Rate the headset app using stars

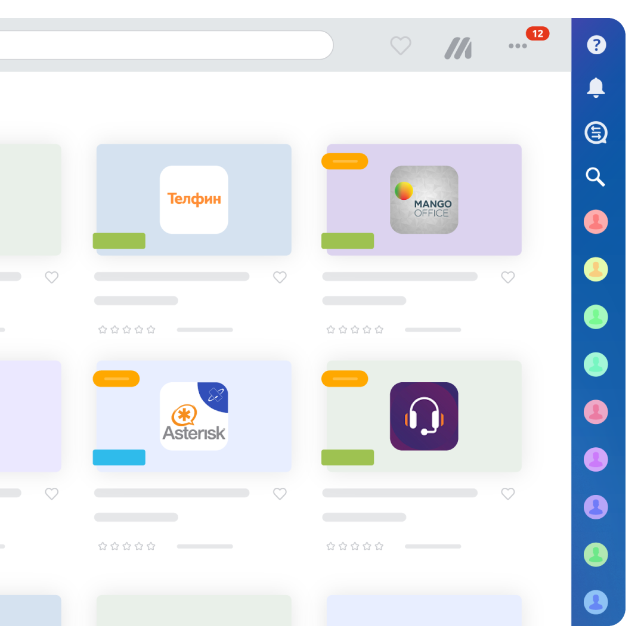click(x=355, y=546)
